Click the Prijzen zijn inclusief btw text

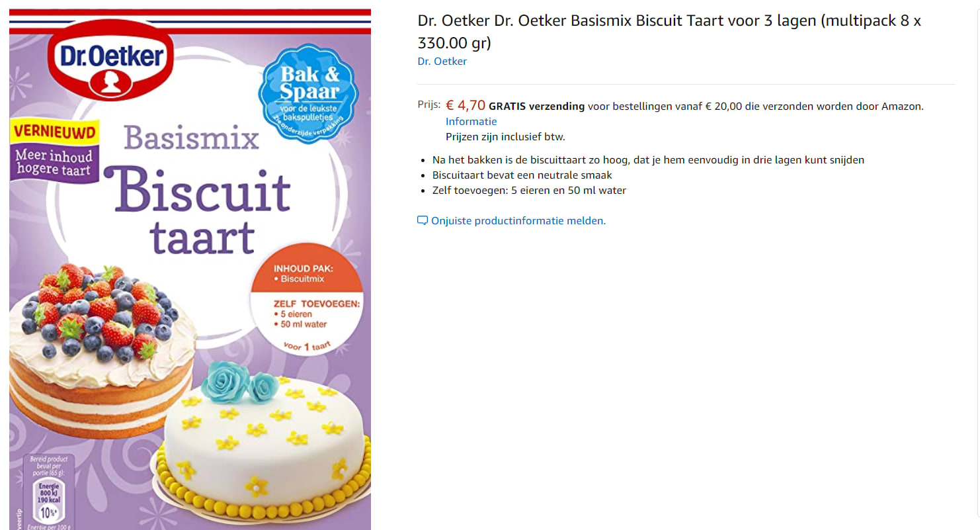[x=505, y=137]
